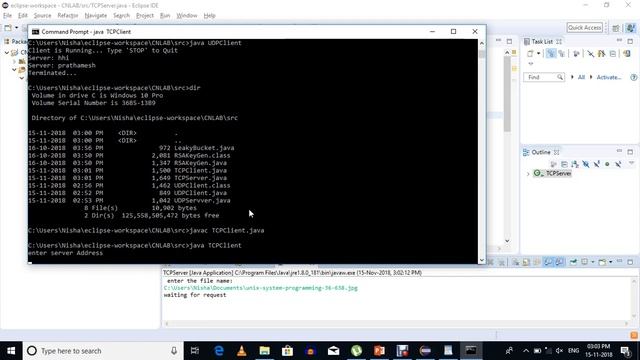
Task: Toggle Hide Static Members in Outline
Action: pyautogui.click(x=597, y=164)
